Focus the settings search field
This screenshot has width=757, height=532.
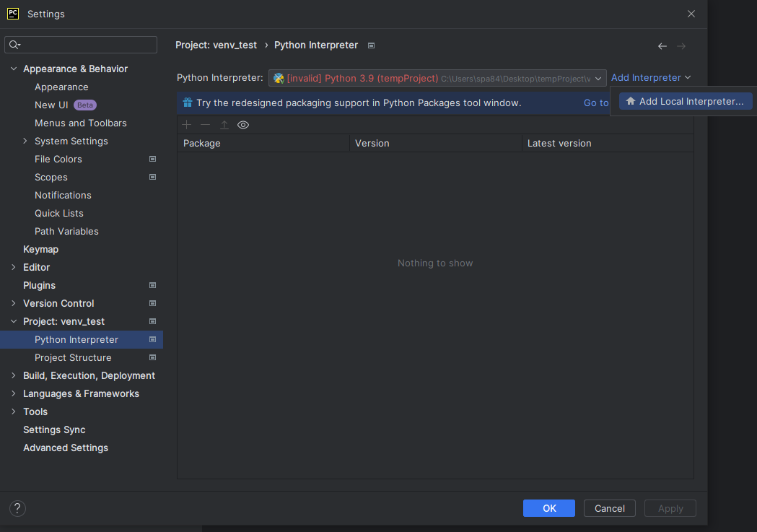(x=81, y=45)
